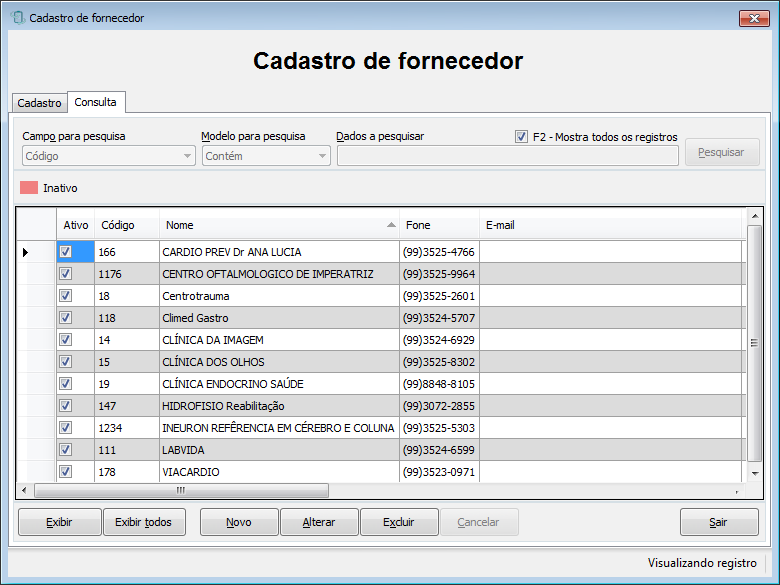Click the Sair button
780x585 pixels.
(719, 522)
